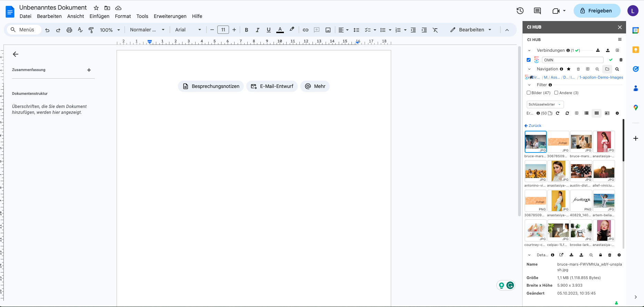Toggle bold formatting
Screen dimensions: 644x307
pos(246,30)
